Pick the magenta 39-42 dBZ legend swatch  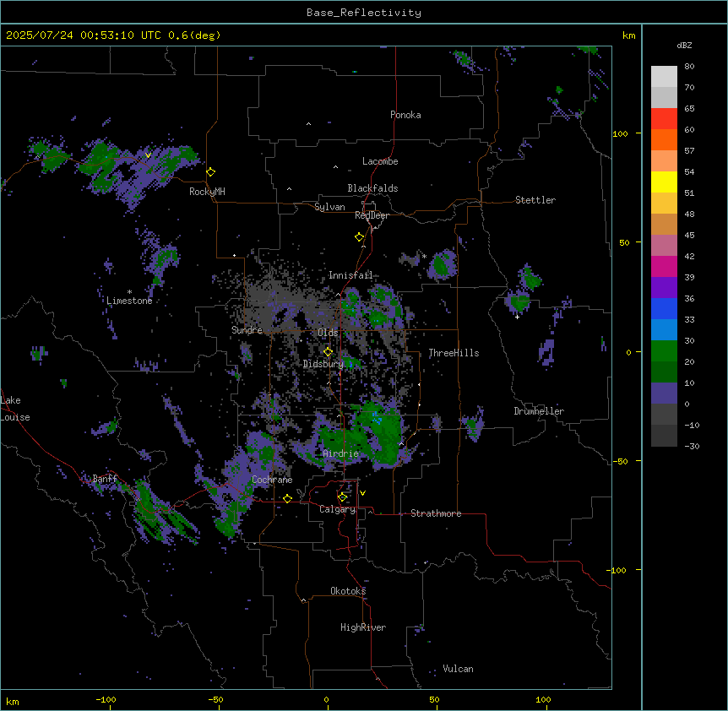pyautogui.click(x=664, y=266)
